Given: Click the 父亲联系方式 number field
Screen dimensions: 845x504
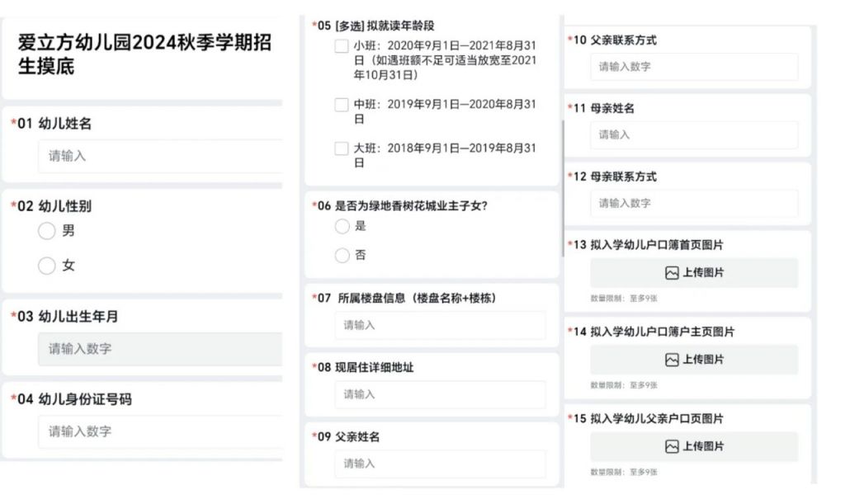Looking at the screenshot, I should 694,67.
